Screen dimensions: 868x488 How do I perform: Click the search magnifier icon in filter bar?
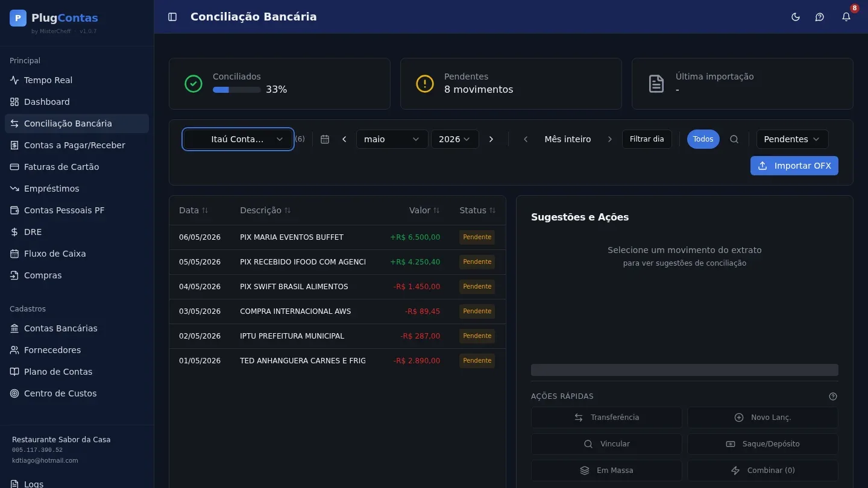pos(734,139)
